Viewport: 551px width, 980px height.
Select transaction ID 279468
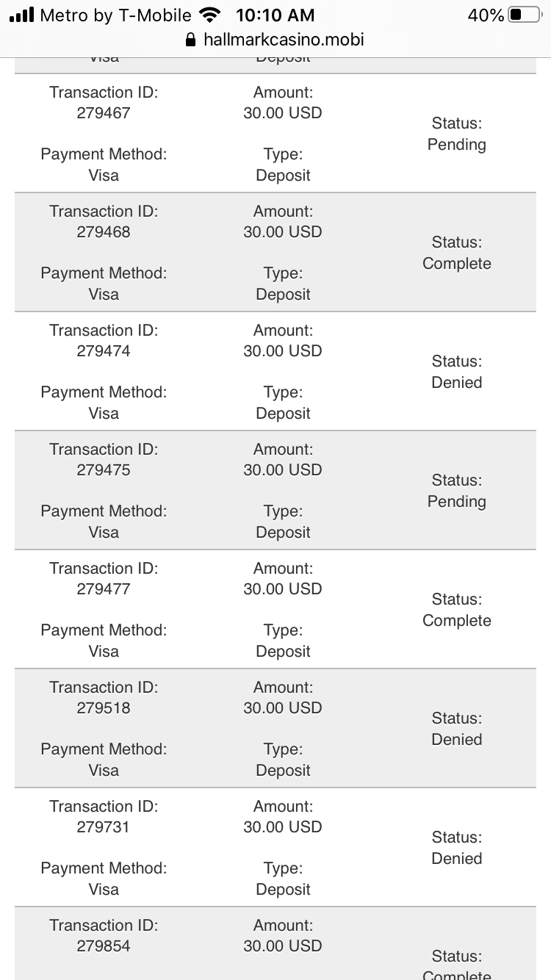(x=104, y=232)
